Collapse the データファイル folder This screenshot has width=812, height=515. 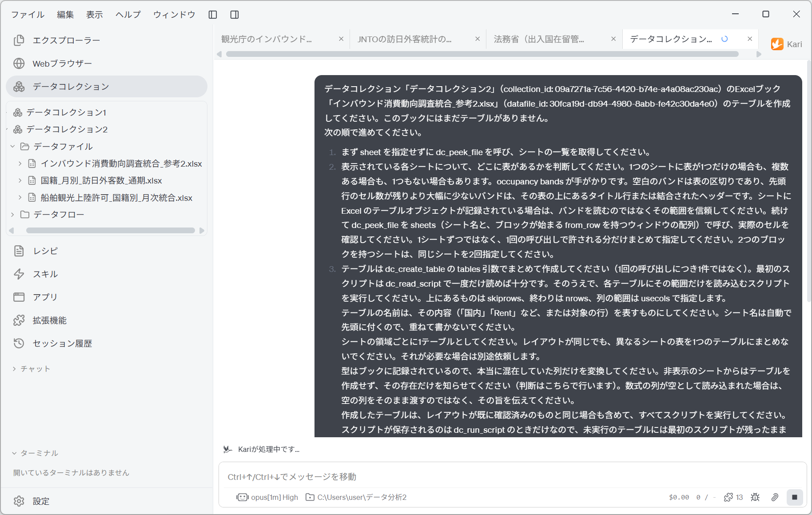click(x=13, y=147)
